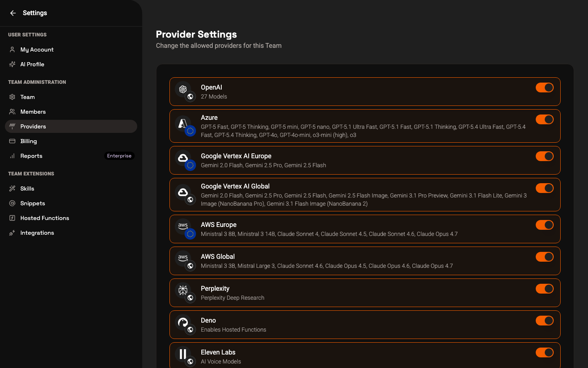Click the Skills wand icon

coord(12,188)
